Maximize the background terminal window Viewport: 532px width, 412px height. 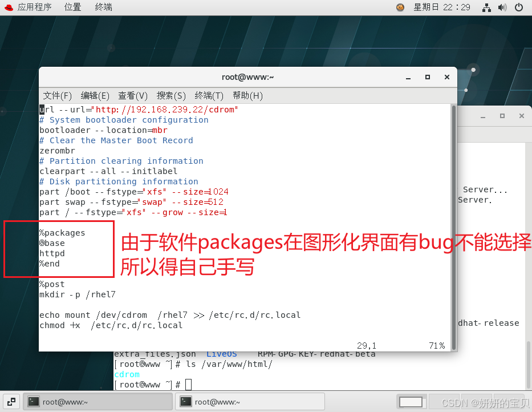tap(502, 116)
